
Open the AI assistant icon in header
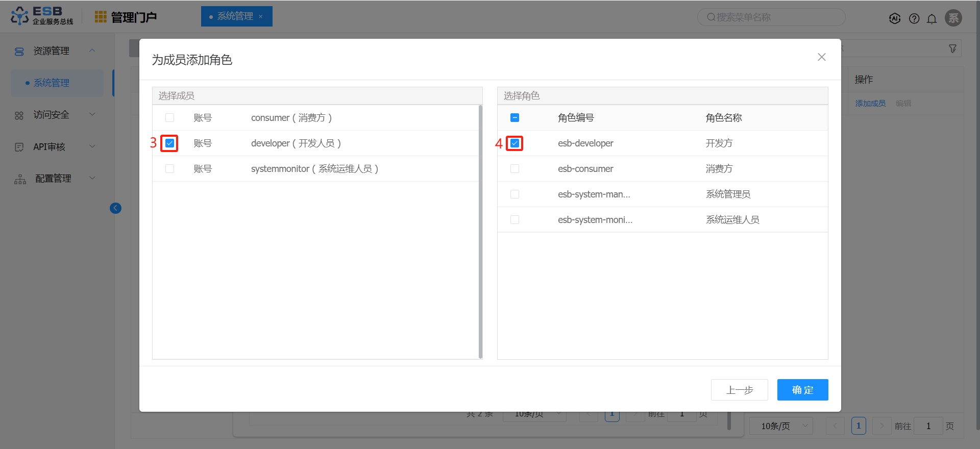895,18
